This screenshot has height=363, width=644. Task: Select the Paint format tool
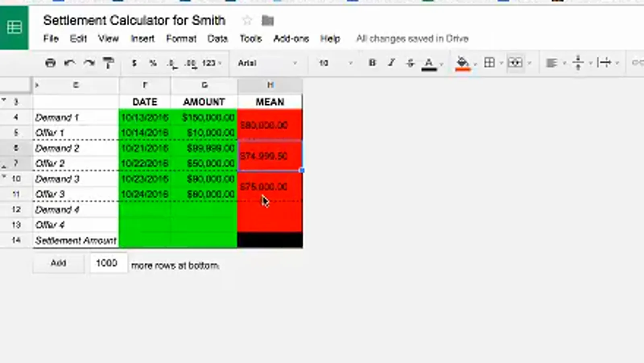click(x=108, y=63)
